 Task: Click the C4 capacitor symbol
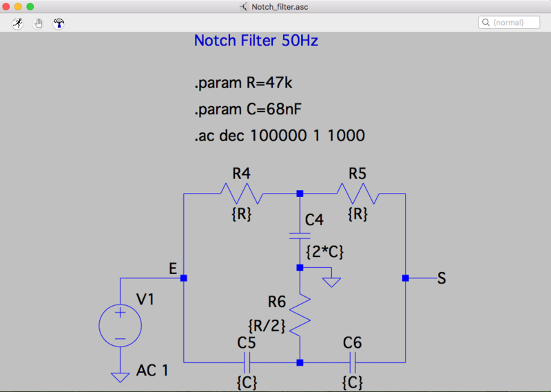pos(300,236)
